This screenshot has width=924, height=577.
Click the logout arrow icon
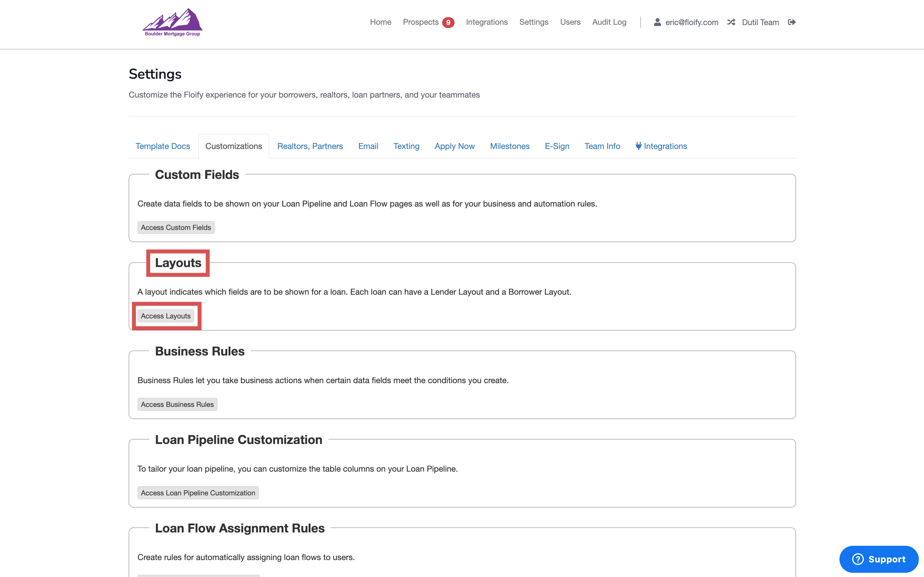click(x=792, y=22)
